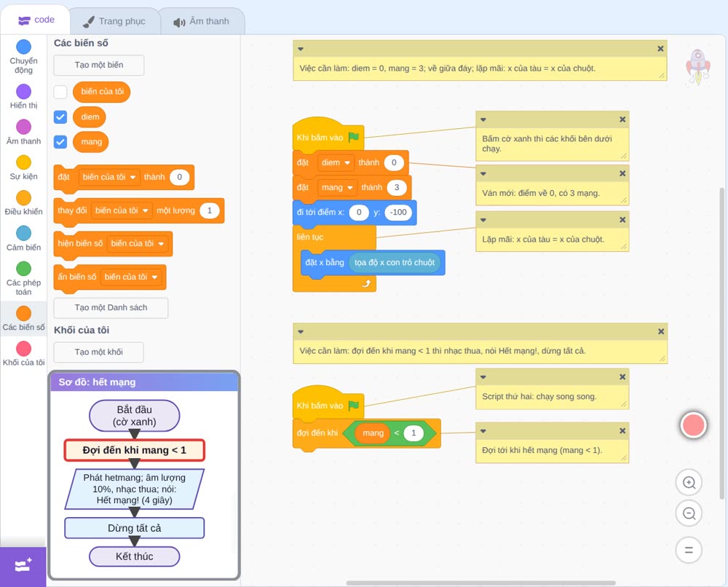Collapse the 'Lặp mãi' comment note
The image size is (728, 587).
(x=483, y=220)
